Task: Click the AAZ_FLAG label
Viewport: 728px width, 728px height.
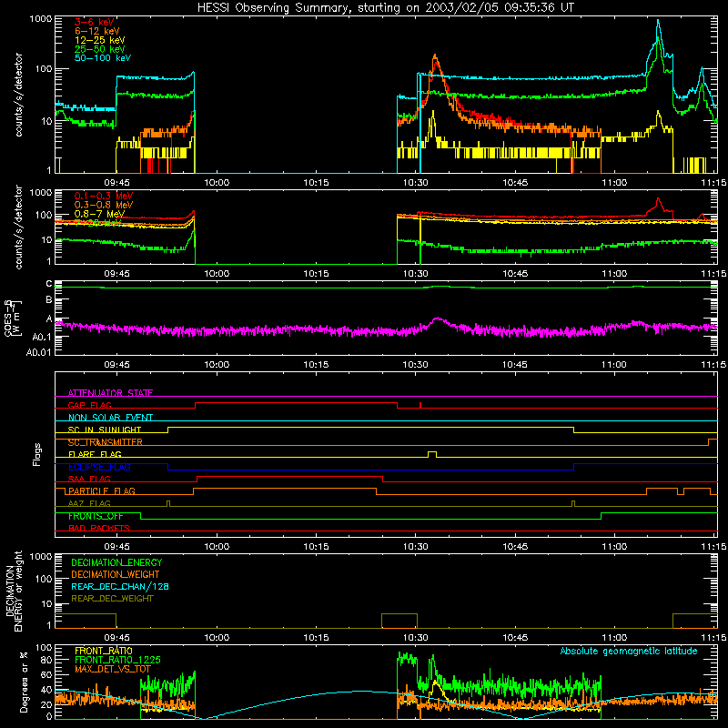Action: [89, 503]
